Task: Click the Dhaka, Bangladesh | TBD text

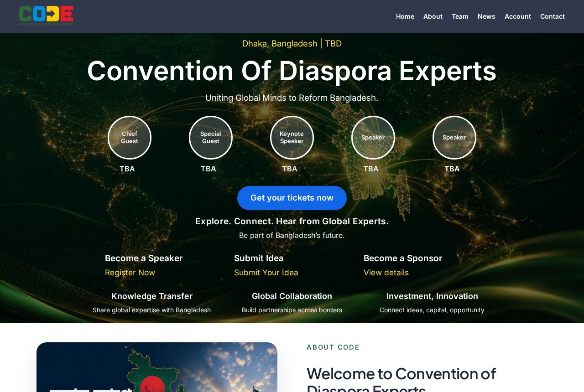Action: (x=292, y=44)
